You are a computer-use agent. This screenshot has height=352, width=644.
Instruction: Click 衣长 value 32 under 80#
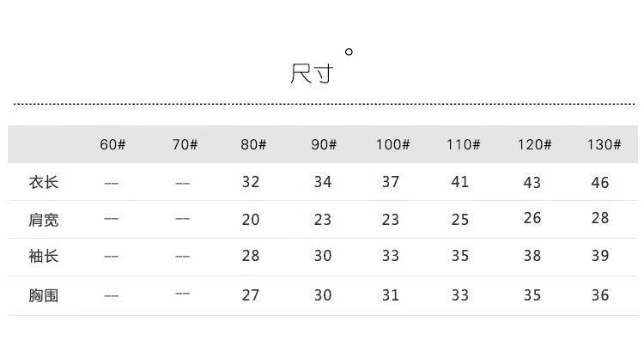(x=251, y=182)
